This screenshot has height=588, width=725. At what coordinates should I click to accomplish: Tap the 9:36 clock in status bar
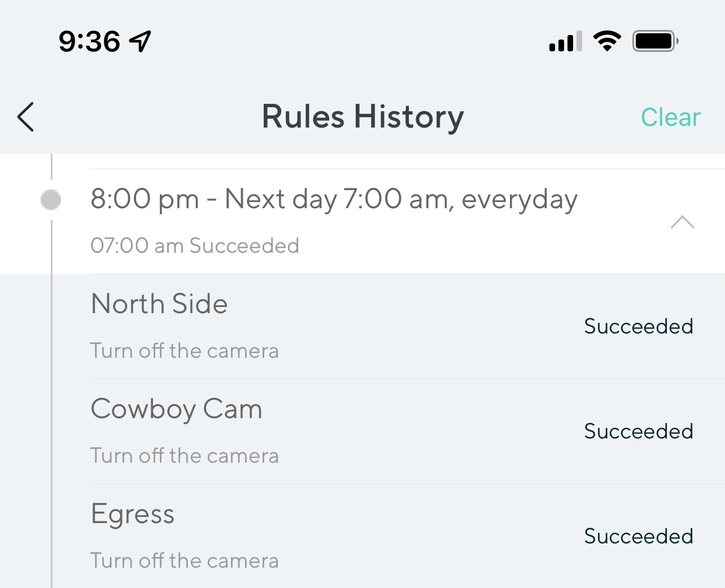pyautogui.click(x=89, y=41)
